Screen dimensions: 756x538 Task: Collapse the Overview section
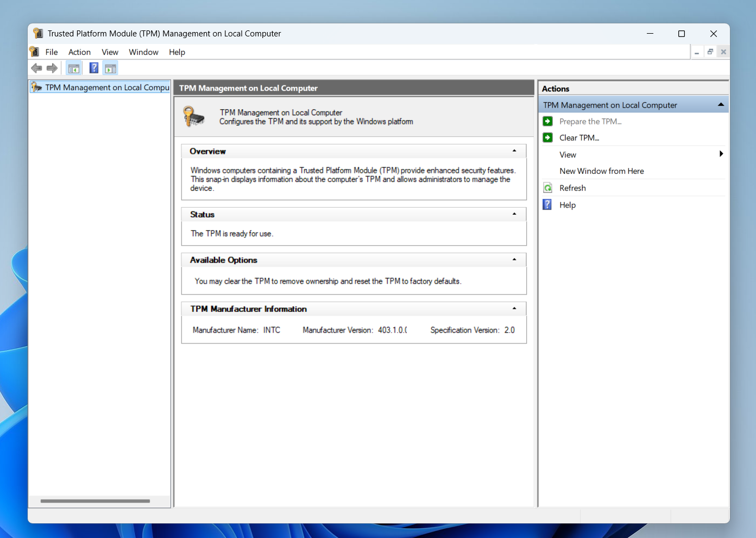[x=514, y=151]
